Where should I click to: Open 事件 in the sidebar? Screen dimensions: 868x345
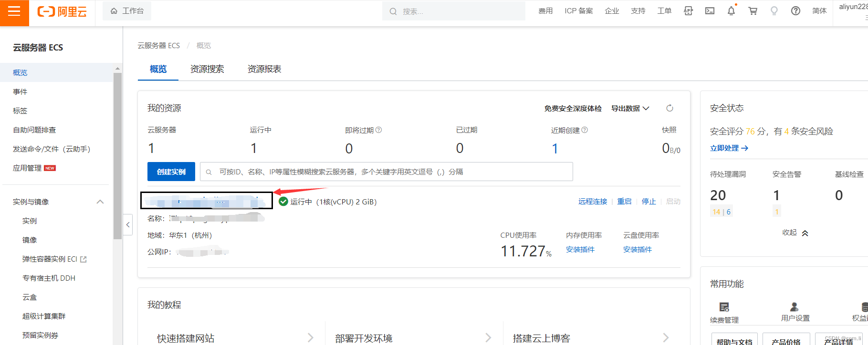(x=20, y=91)
